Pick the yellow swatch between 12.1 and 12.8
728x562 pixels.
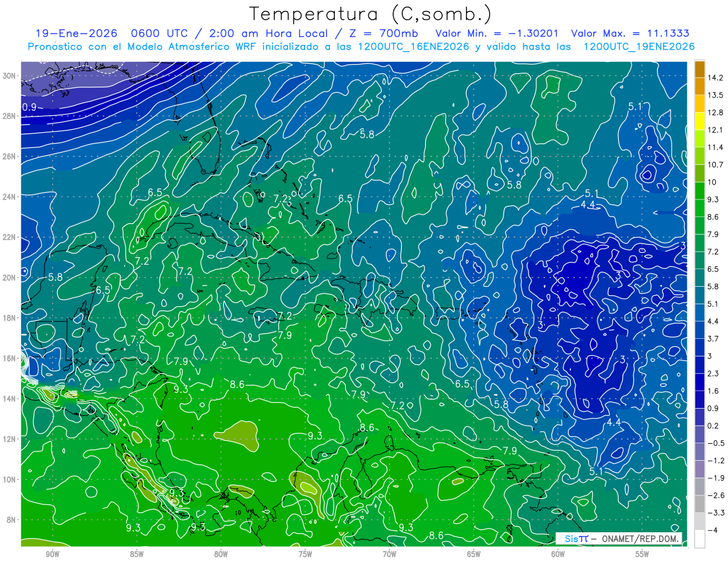click(x=699, y=122)
